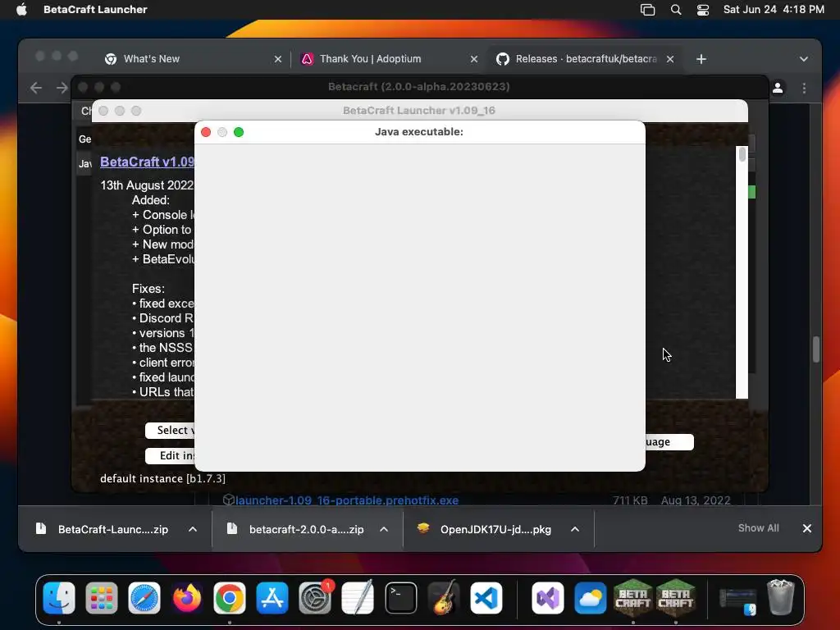Open a new Chrome tab

(x=701, y=59)
